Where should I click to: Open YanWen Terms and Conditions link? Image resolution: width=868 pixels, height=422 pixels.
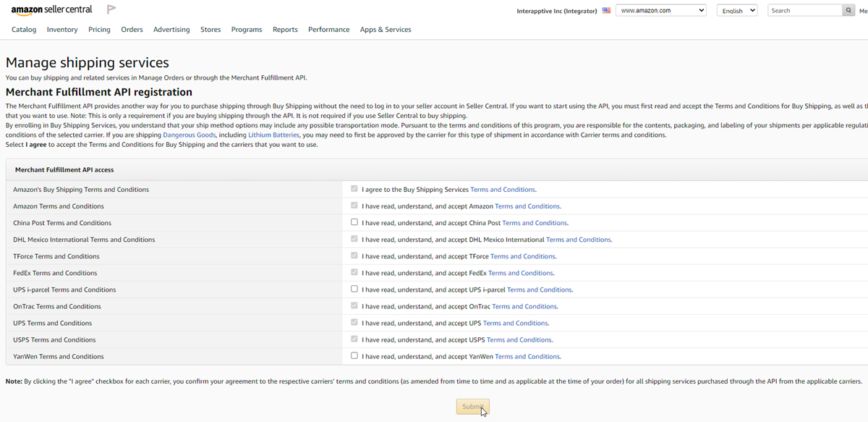[527, 356]
